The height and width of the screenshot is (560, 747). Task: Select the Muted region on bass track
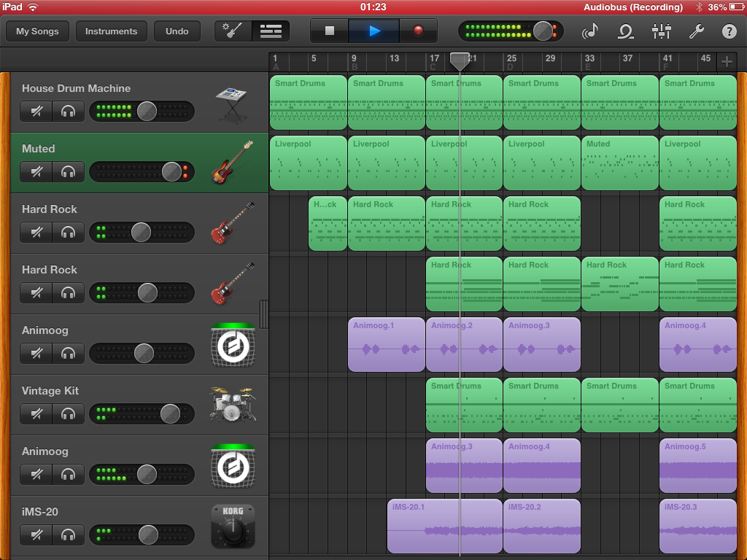620,163
